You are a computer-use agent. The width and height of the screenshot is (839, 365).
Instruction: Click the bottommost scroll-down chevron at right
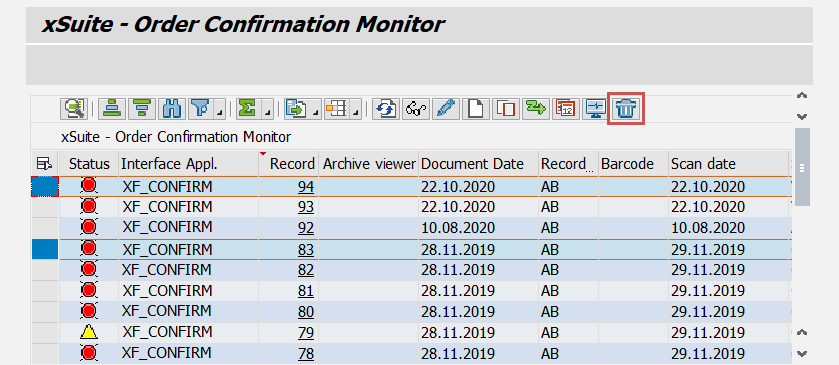coord(802,353)
